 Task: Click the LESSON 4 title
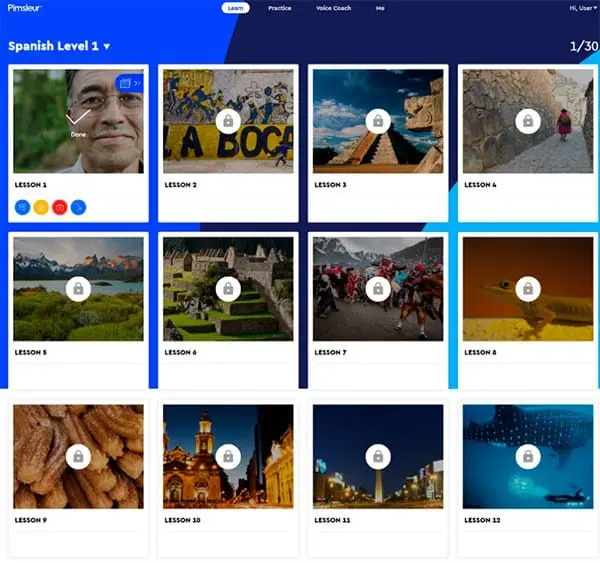[481, 185]
